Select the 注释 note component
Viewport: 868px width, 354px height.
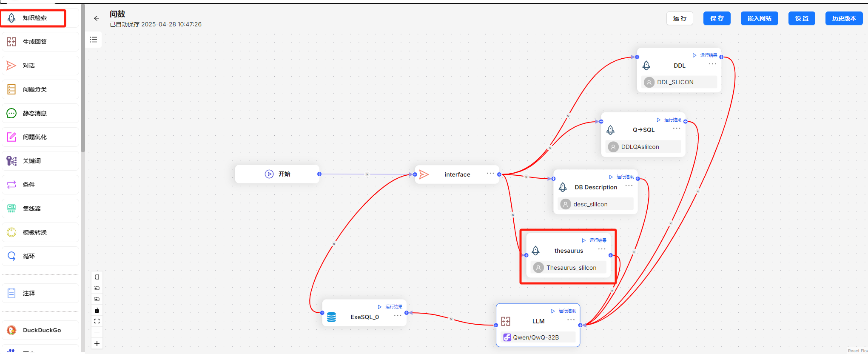tap(40, 293)
